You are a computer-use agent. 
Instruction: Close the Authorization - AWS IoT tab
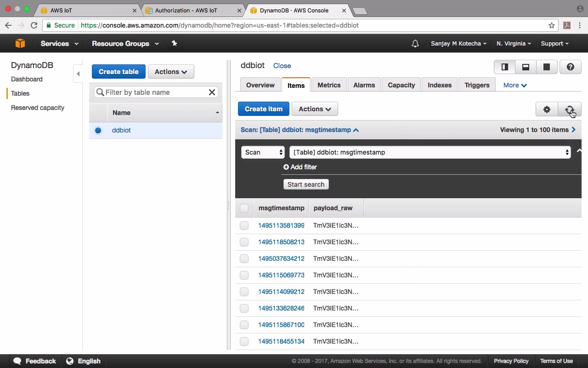coord(239,10)
